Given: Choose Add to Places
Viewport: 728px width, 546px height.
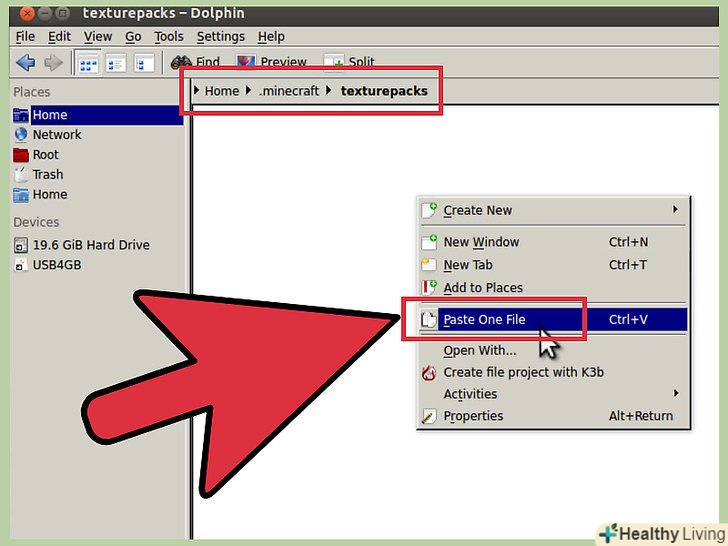Looking at the screenshot, I should coord(553,287).
